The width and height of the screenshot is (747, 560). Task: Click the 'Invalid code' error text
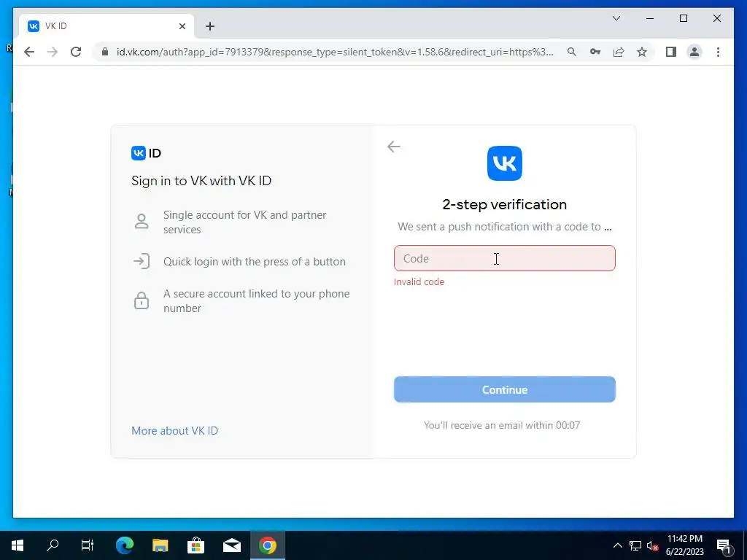[x=419, y=281]
